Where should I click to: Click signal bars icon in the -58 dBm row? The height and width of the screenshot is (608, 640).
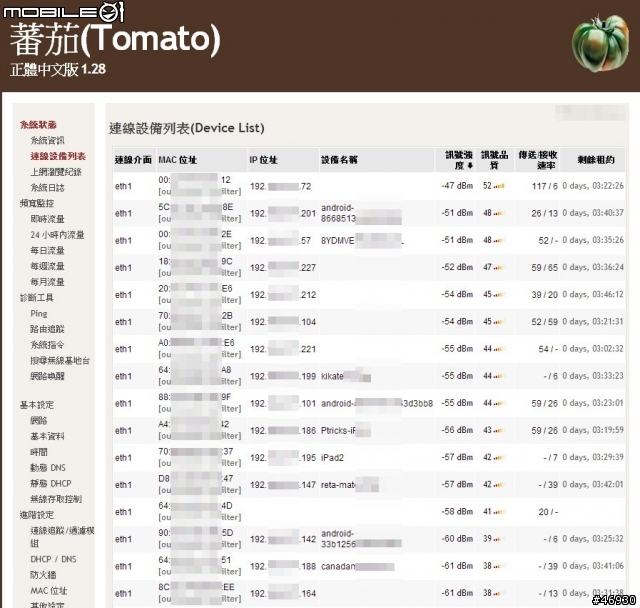point(499,512)
